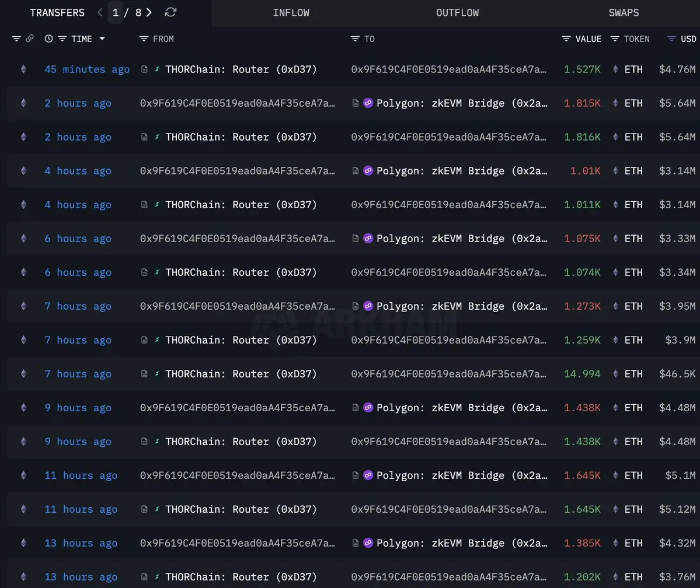Expand the TIME sort dropdown arrow
This screenshot has width=700, height=588.
[x=102, y=39]
